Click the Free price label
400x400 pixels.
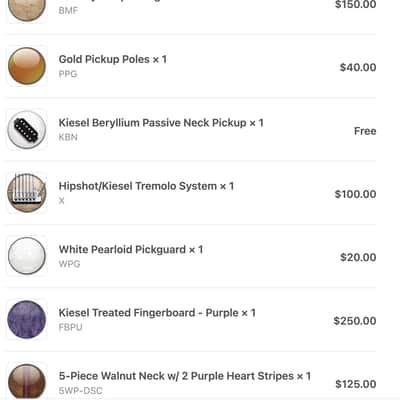point(365,131)
